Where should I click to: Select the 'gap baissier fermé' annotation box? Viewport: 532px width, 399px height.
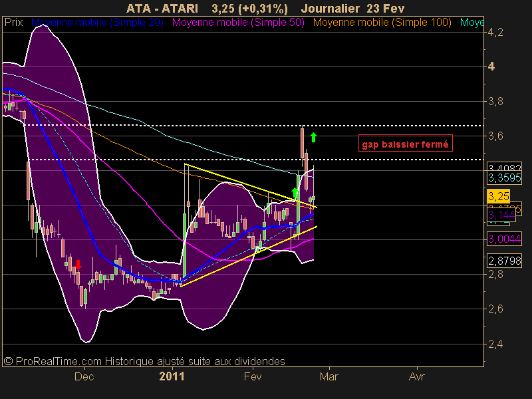[x=406, y=144]
